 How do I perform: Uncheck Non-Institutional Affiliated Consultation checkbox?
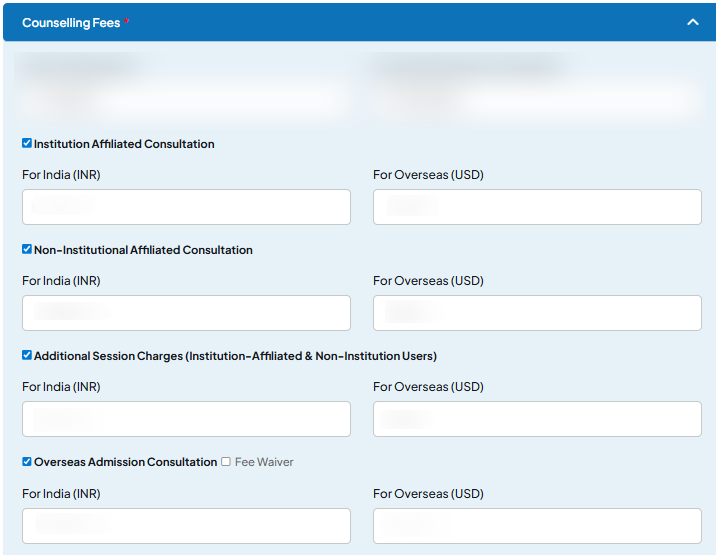tap(27, 249)
